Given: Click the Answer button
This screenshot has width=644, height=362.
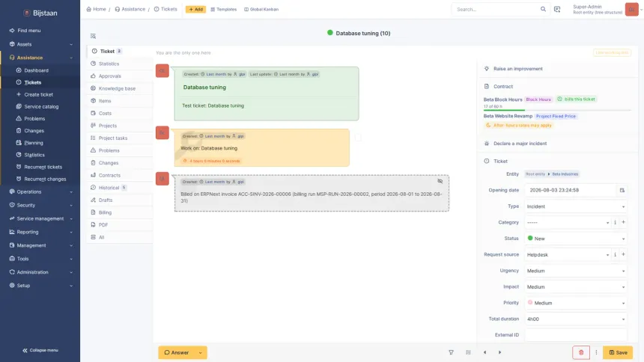Looking at the screenshot, I should 177,352.
